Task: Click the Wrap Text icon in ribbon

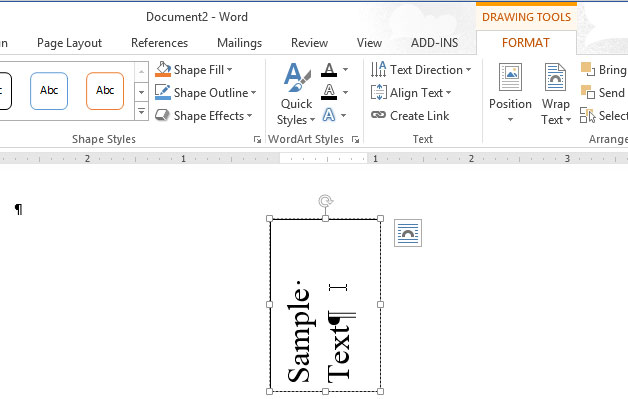Action: [x=556, y=77]
